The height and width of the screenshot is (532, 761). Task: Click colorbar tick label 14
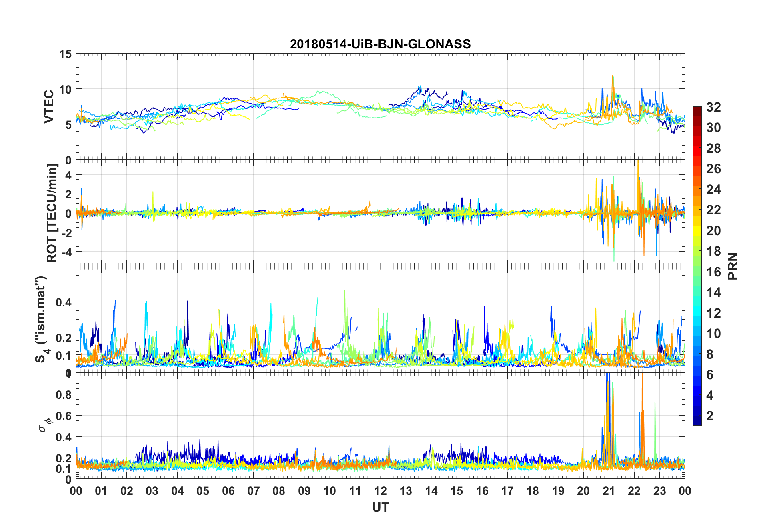(713, 292)
